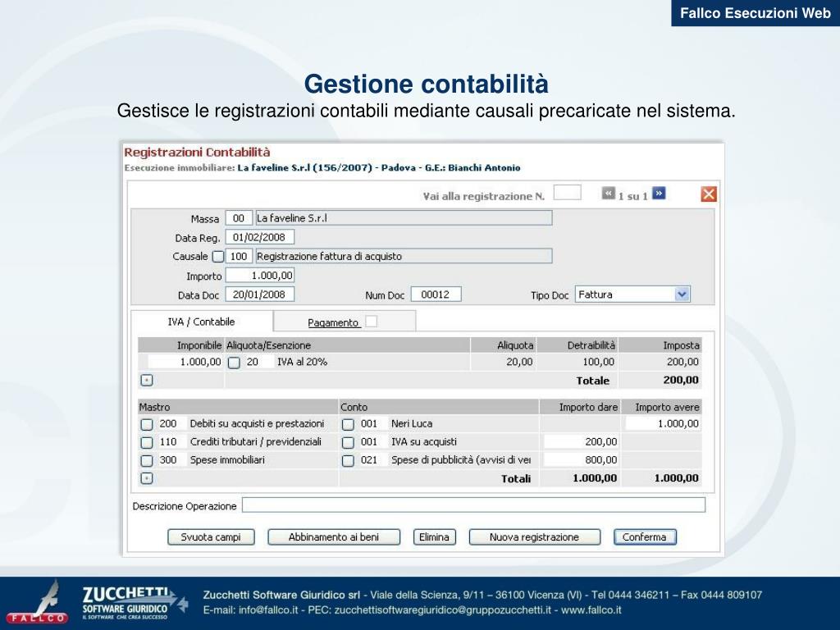The height and width of the screenshot is (630, 840).
Task: Open the Tipo Doc dropdown showing Fattura
Action: click(632, 294)
